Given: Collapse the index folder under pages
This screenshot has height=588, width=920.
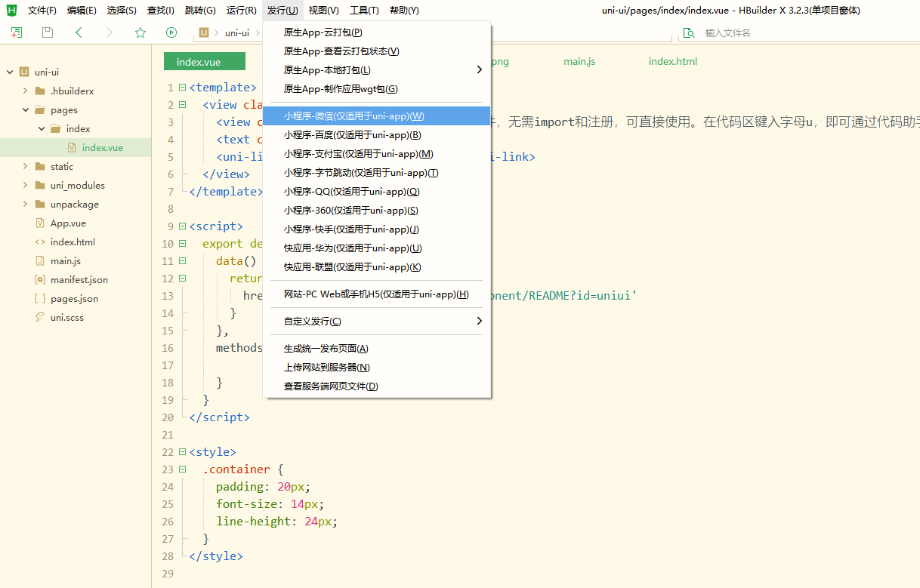Looking at the screenshot, I should point(42,128).
